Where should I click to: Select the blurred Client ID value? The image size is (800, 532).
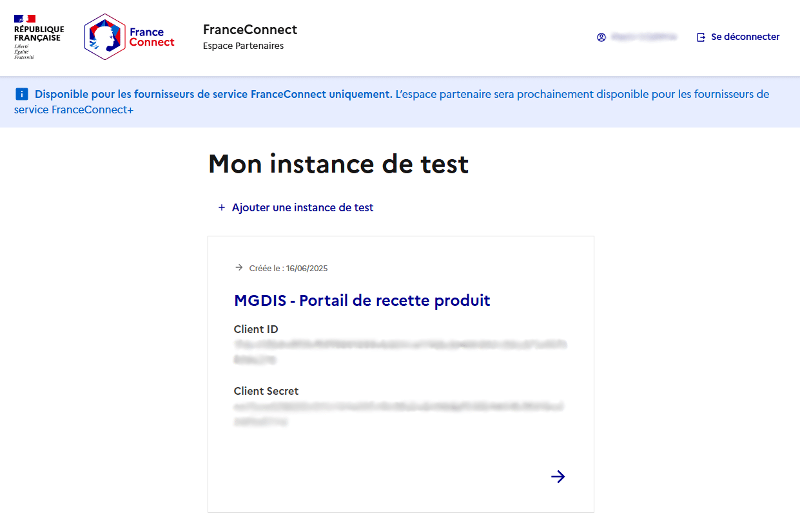pyautogui.click(x=400, y=352)
